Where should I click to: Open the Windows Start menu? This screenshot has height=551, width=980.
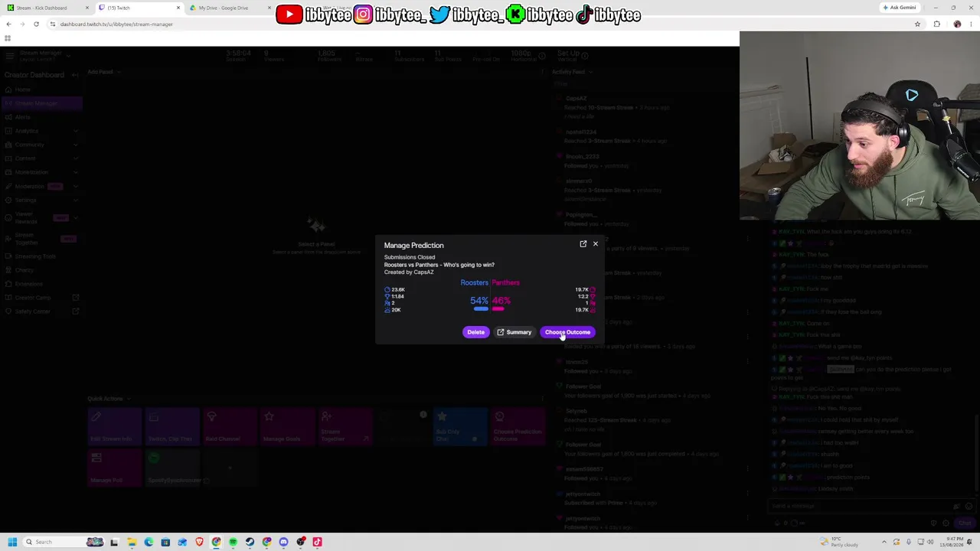(12, 542)
